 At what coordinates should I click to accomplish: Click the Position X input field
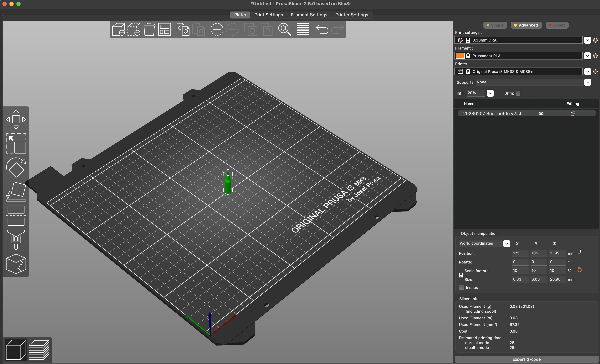(520, 253)
